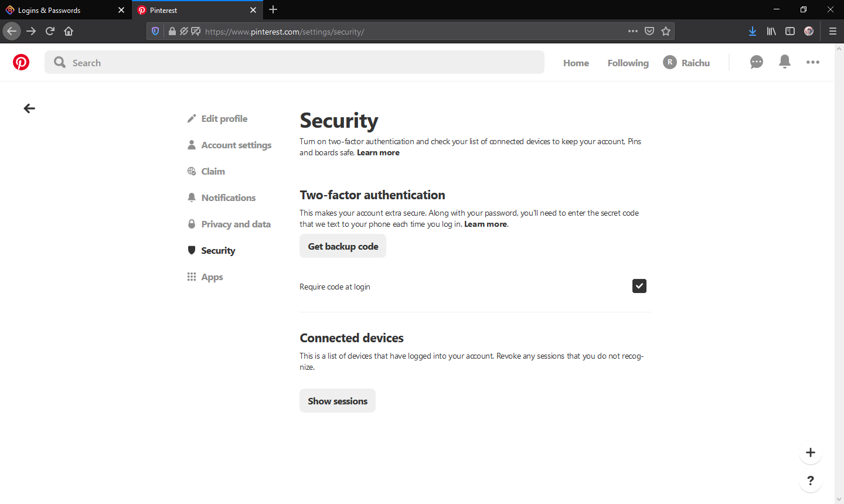The height and width of the screenshot is (504, 844).
Task: Click the address bar icon left of the URL
Action: [x=196, y=31]
